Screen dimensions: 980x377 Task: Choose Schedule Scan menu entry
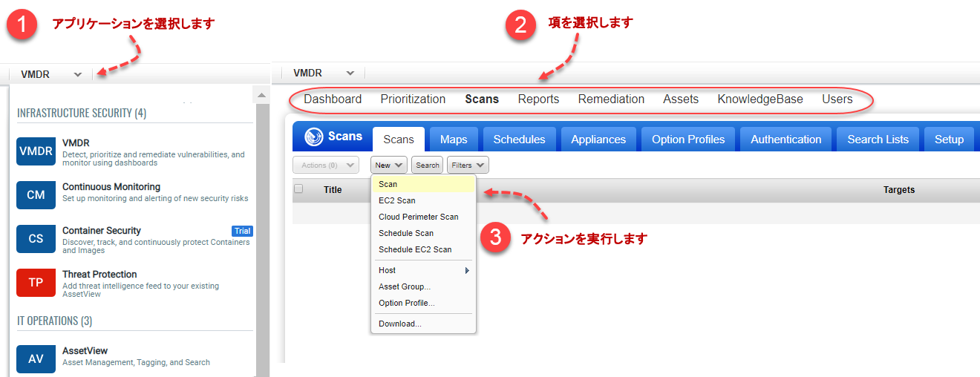pos(423,233)
